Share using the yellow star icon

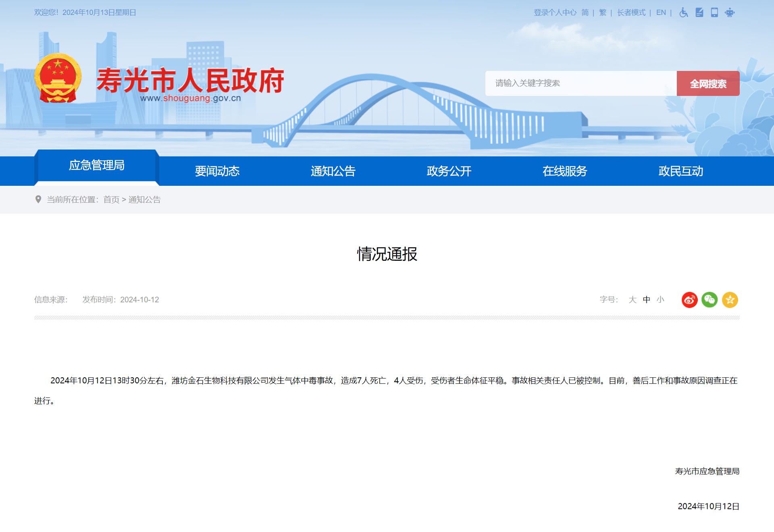(730, 300)
